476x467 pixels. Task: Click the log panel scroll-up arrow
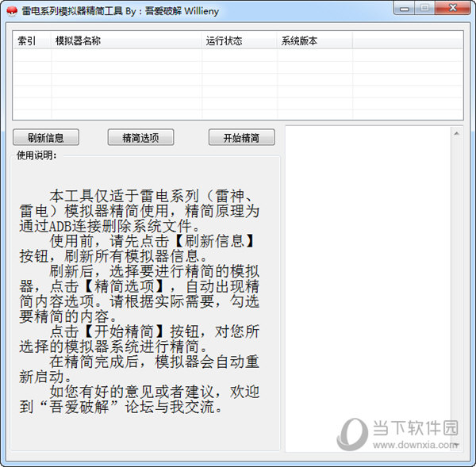(457, 133)
